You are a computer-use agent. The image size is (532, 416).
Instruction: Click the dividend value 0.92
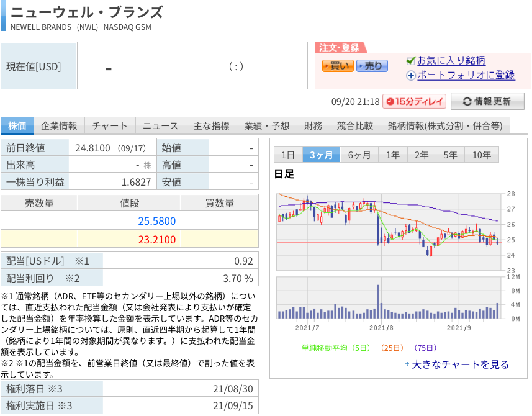tap(243, 261)
